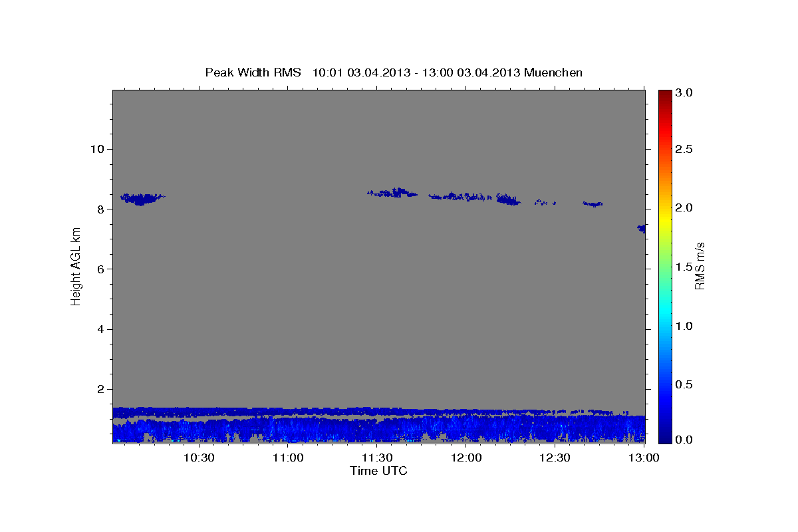
Task: Click the blue boundary layer band below 1 km
Action: [379, 429]
